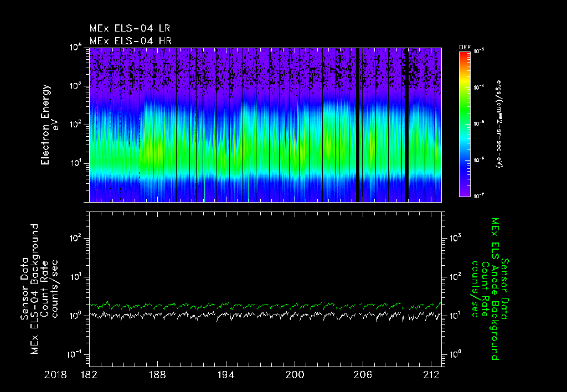Image resolution: width=567 pixels, height=392 pixels.
Task: Click the 10^1 tick on Electron Energy axis
Action: pos(75,163)
